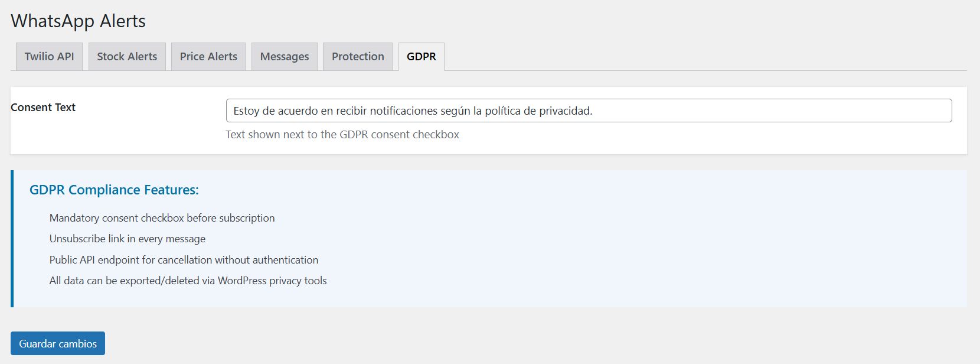The image size is (980, 364).
Task: Select the Mandatory consent checkbox list item
Action: point(162,218)
